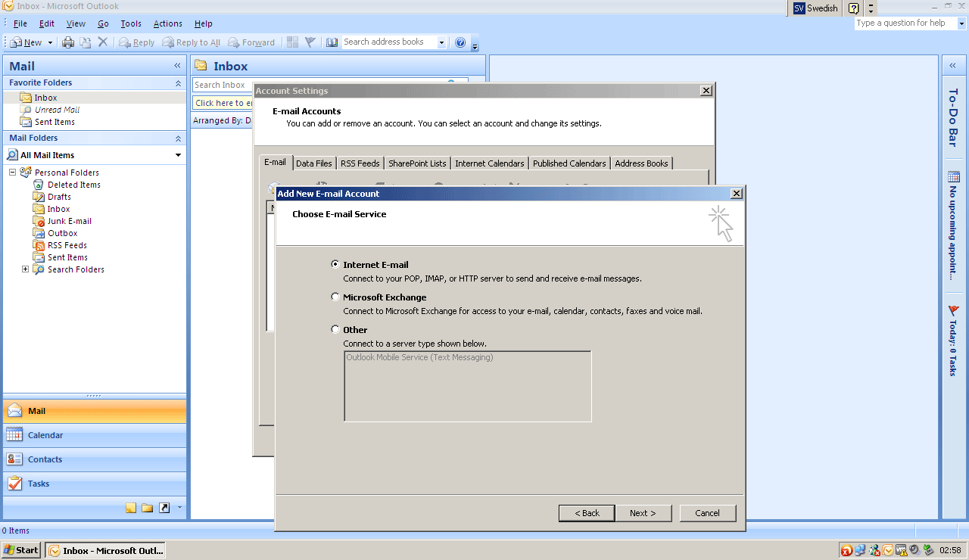Collapse the Favorite Folders section
The width and height of the screenshot is (969, 560).
point(178,83)
